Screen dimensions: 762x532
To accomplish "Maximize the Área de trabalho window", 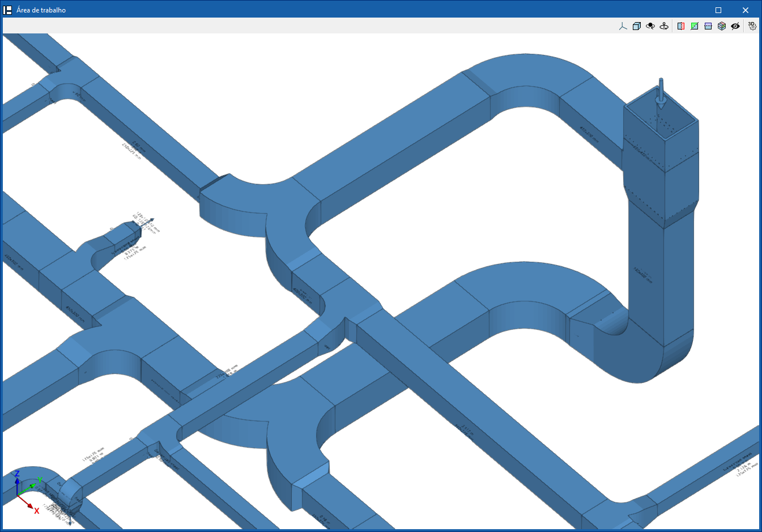I will click(x=718, y=10).
